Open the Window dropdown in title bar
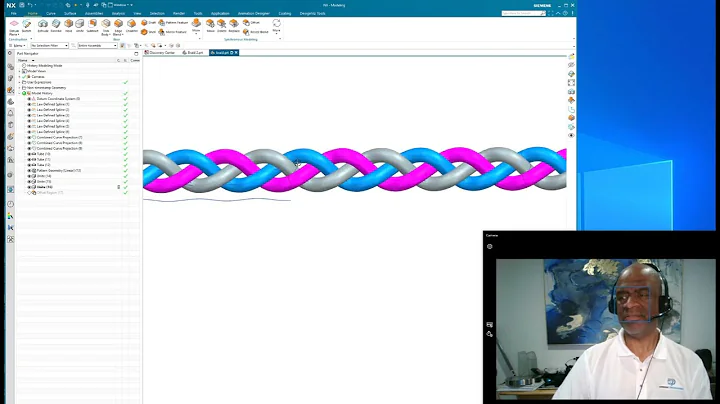720x404 pixels. click(x=120, y=5)
